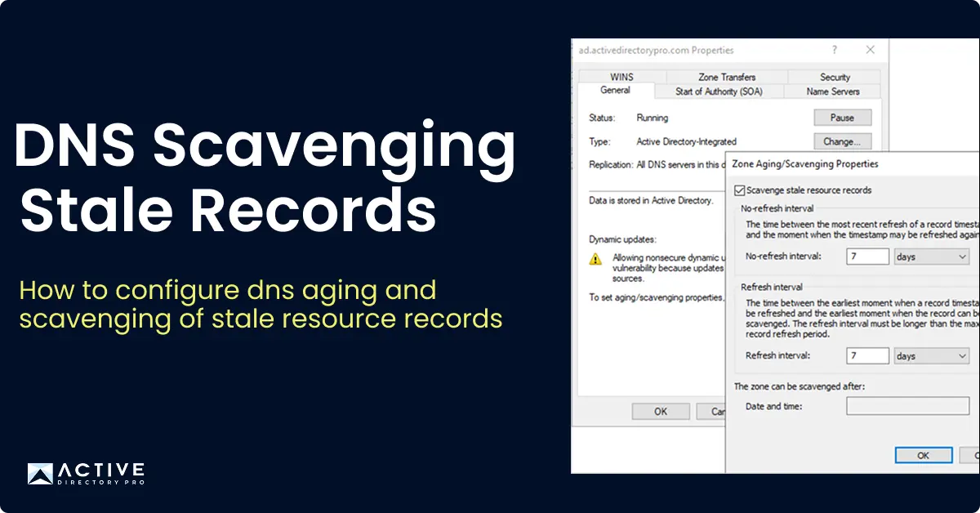Click the Active Directory Pro logo
This screenshot has width=980, height=513.
pyautogui.click(x=86, y=474)
